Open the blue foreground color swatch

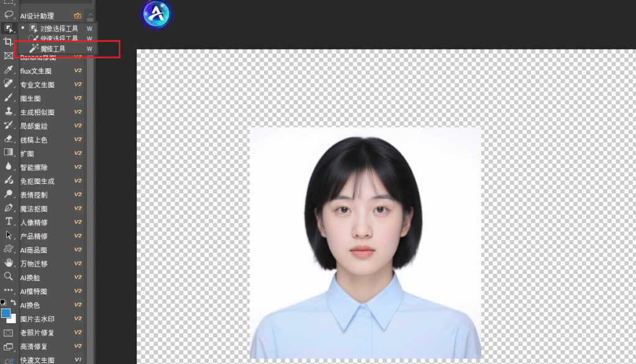pyautogui.click(x=6, y=313)
